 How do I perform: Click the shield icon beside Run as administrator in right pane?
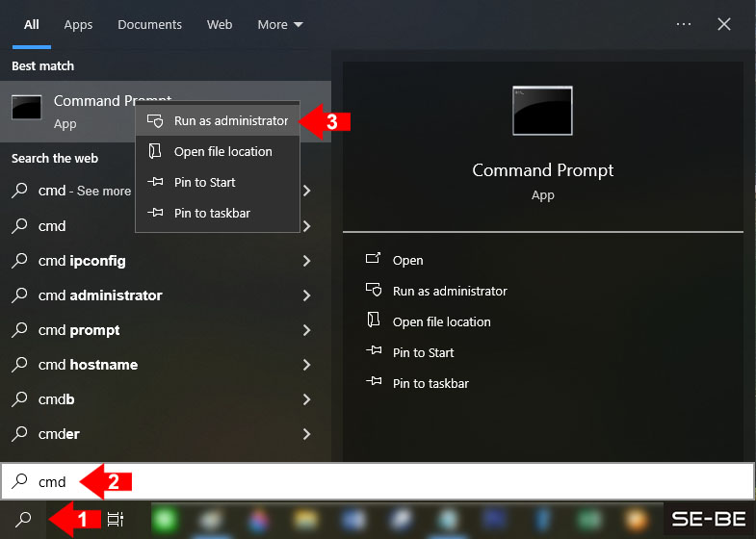pyautogui.click(x=374, y=291)
